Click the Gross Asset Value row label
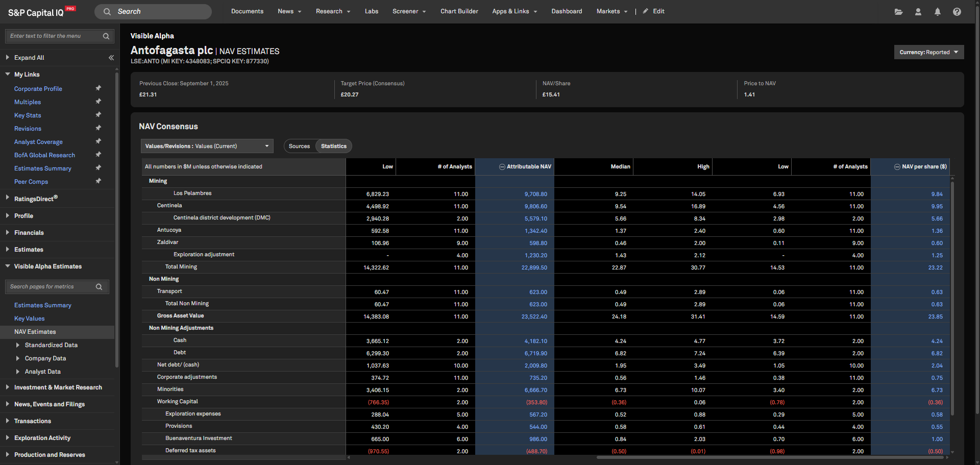980x465 pixels. tap(180, 316)
